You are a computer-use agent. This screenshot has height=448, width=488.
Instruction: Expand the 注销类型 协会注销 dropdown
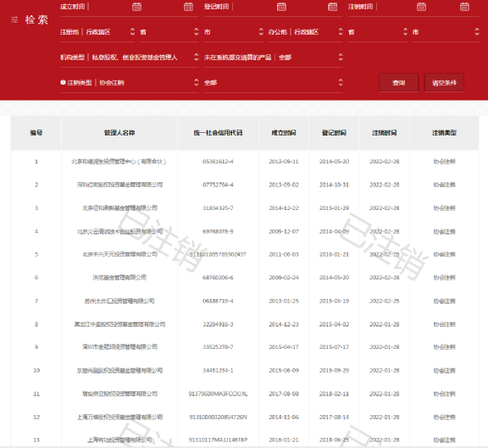pyautogui.click(x=130, y=82)
